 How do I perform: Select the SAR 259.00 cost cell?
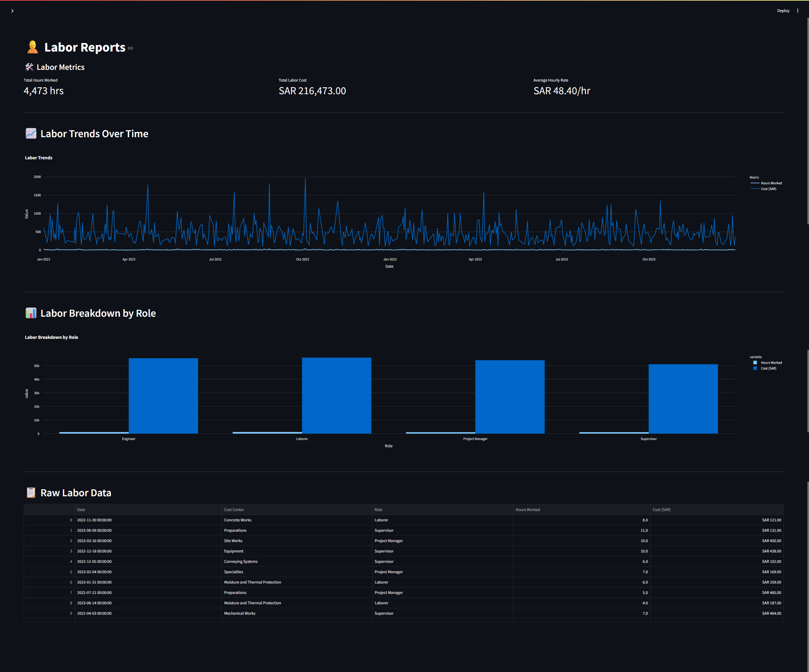click(717, 583)
